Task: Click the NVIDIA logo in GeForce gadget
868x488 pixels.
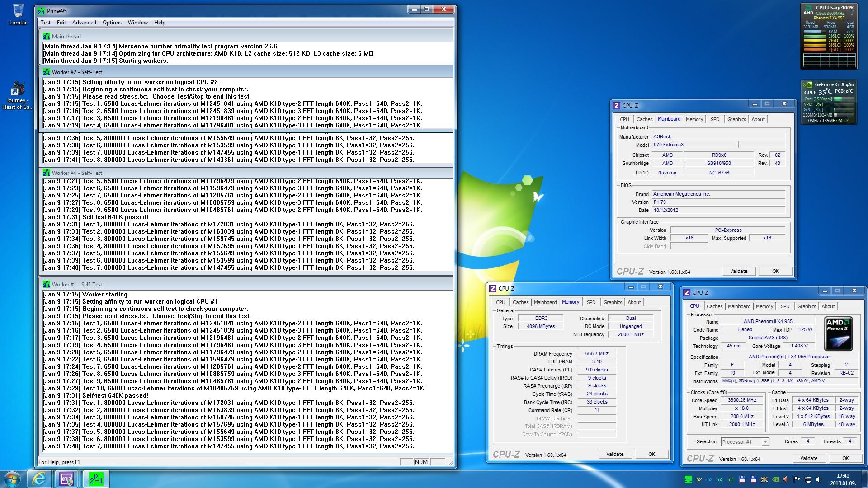Action: [807, 84]
